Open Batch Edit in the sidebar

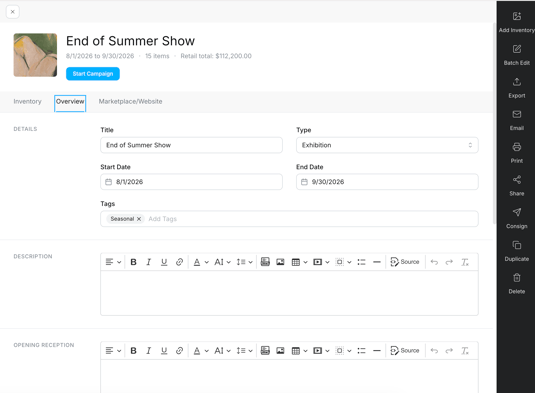click(x=517, y=55)
